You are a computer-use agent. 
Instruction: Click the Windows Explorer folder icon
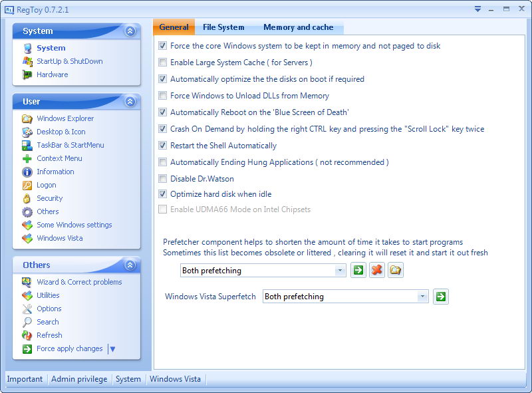pyautogui.click(x=27, y=119)
